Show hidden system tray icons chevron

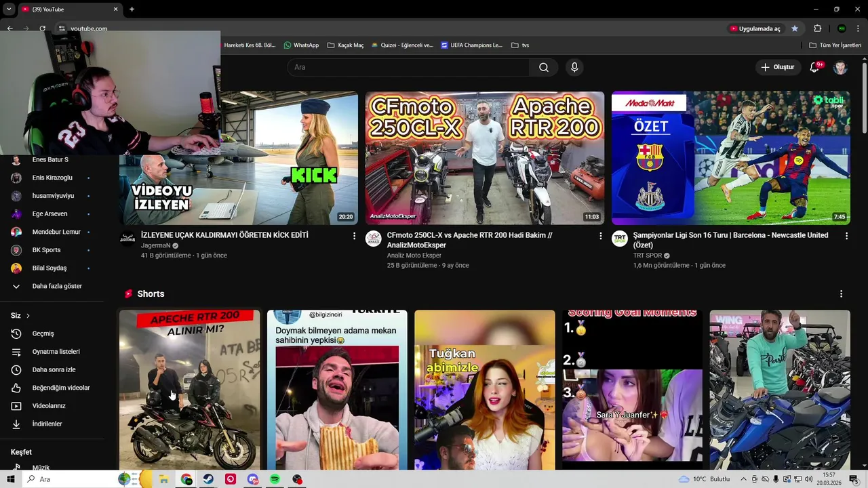click(743, 479)
